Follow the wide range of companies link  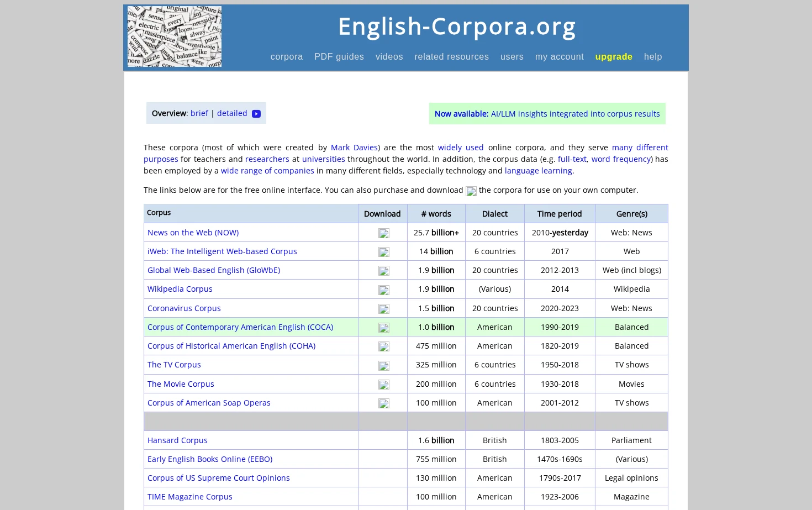tap(267, 171)
